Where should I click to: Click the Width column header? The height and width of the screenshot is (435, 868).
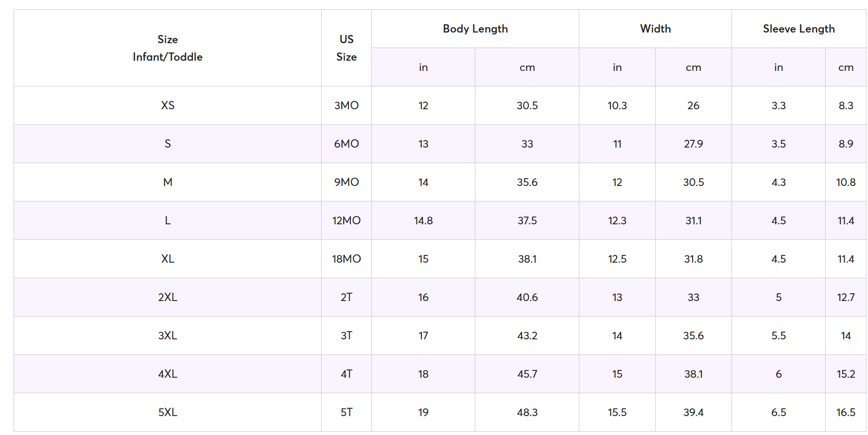click(655, 29)
